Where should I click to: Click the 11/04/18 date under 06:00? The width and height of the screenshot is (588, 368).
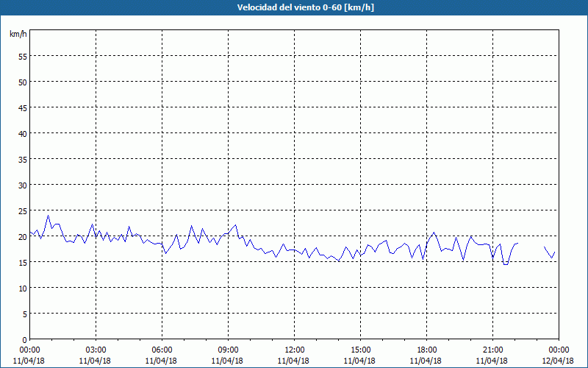click(x=161, y=361)
